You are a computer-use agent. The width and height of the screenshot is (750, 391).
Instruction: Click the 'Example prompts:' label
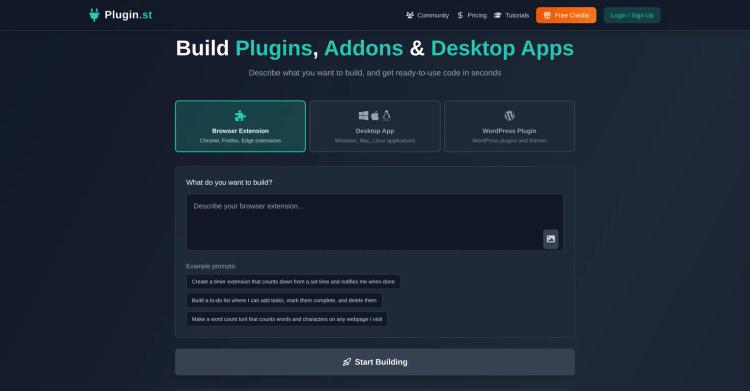coord(211,266)
